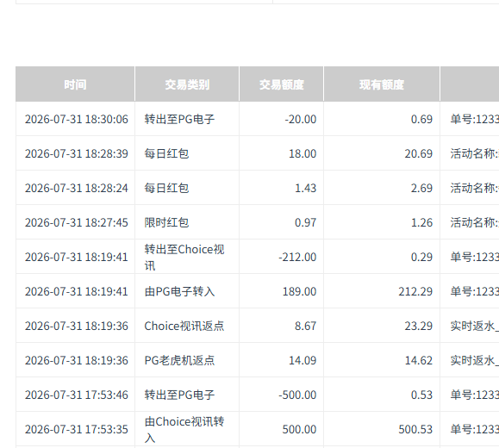This screenshot has width=499, height=448.
Task: Click the -212.00 transaction amount
Action: pos(297,257)
